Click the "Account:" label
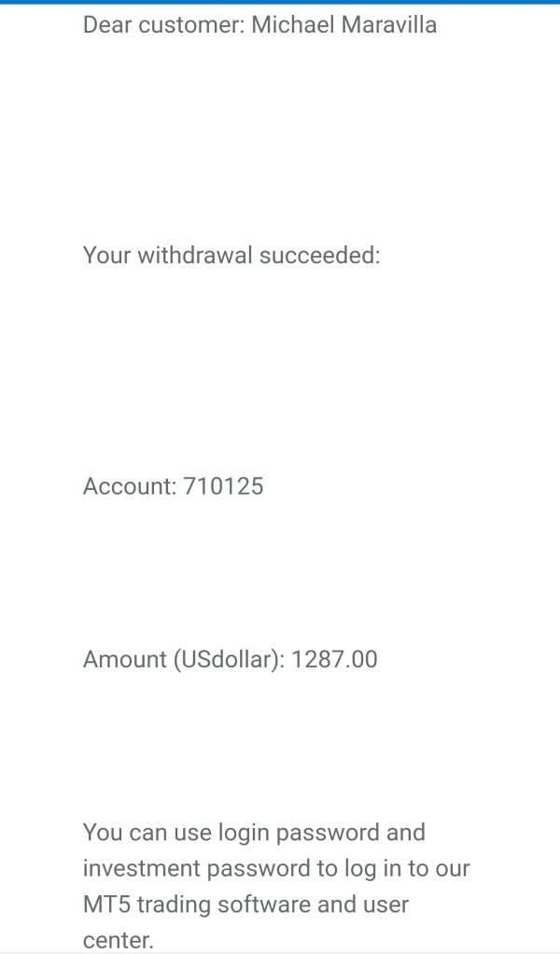Image resolution: width=560 pixels, height=954 pixels. [x=130, y=486]
